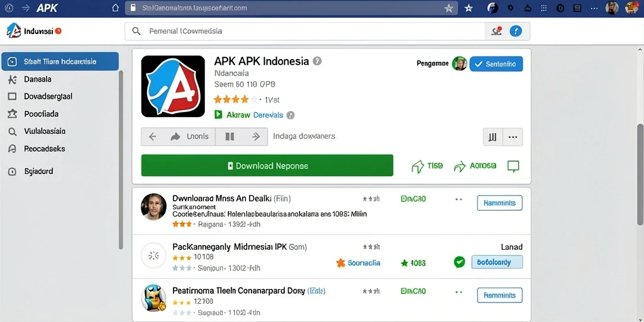Click the column view icon button
The image size is (644, 322).
(492, 137)
